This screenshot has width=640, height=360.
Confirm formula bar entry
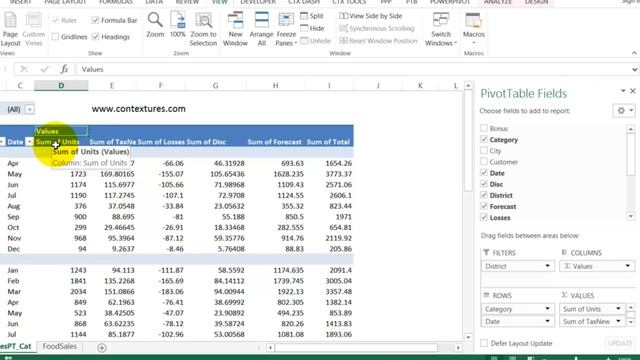coord(44,69)
